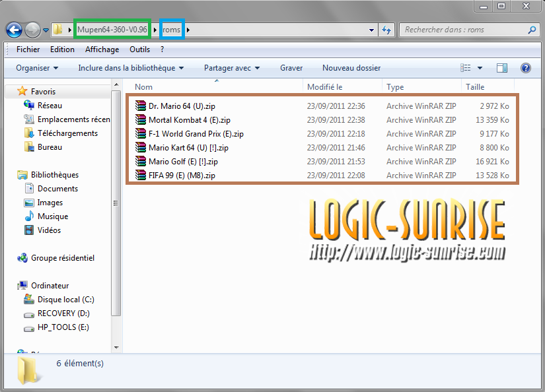Sort by the Modifié le column
The height and width of the screenshot is (392, 545).
[324, 87]
